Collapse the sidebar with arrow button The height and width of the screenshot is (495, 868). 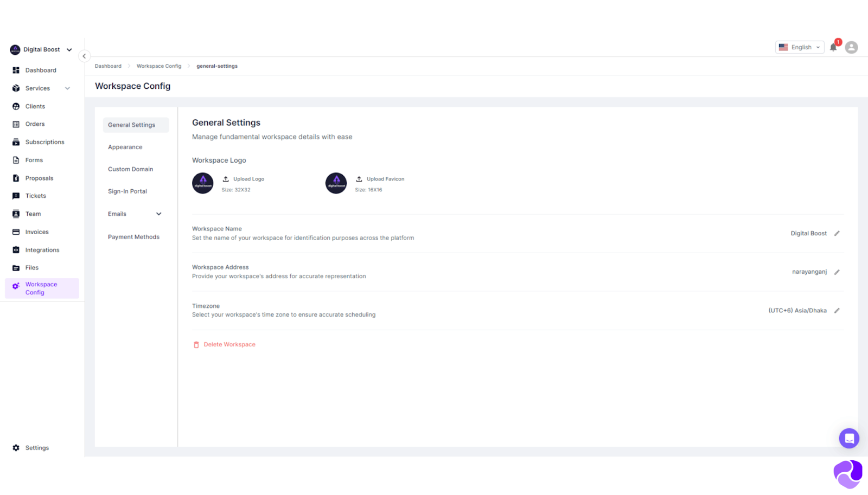click(84, 56)
